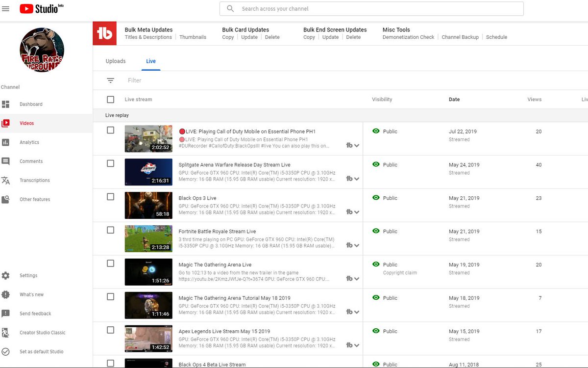The width and height of the screenshot is (588, 368).
Task: Click the Dashboard sidebar icon
Action: (5, 104)
